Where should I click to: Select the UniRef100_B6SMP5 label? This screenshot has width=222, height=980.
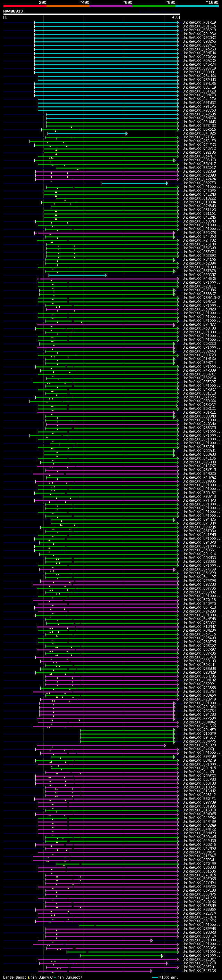coord(199,894)
